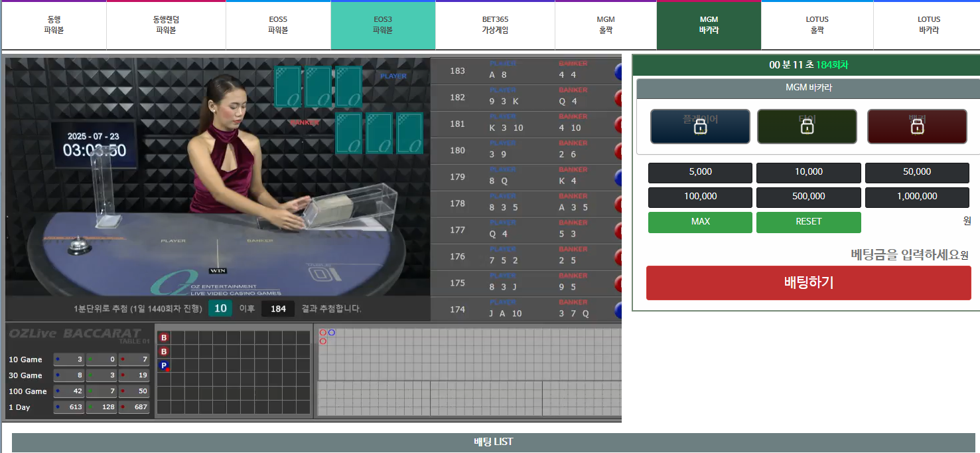
Task: Click the top B marker in the bead road
Action: [164, 337]
